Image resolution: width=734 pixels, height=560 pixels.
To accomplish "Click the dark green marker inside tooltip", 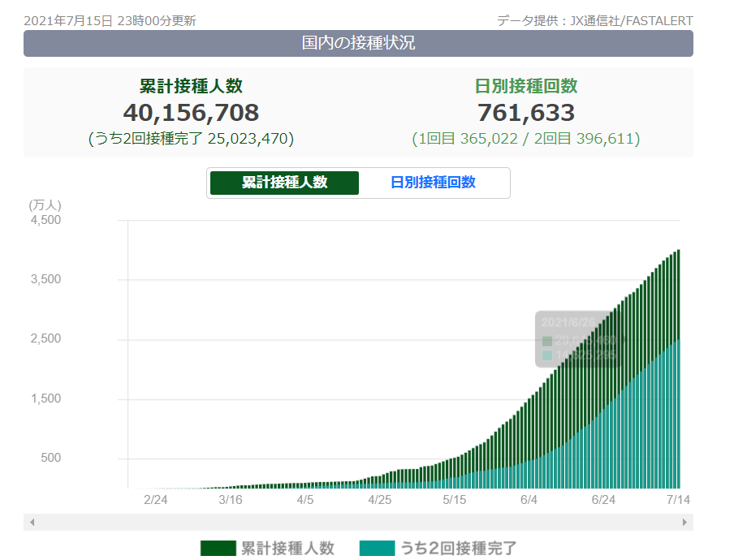I will click(x=547, y=341).
